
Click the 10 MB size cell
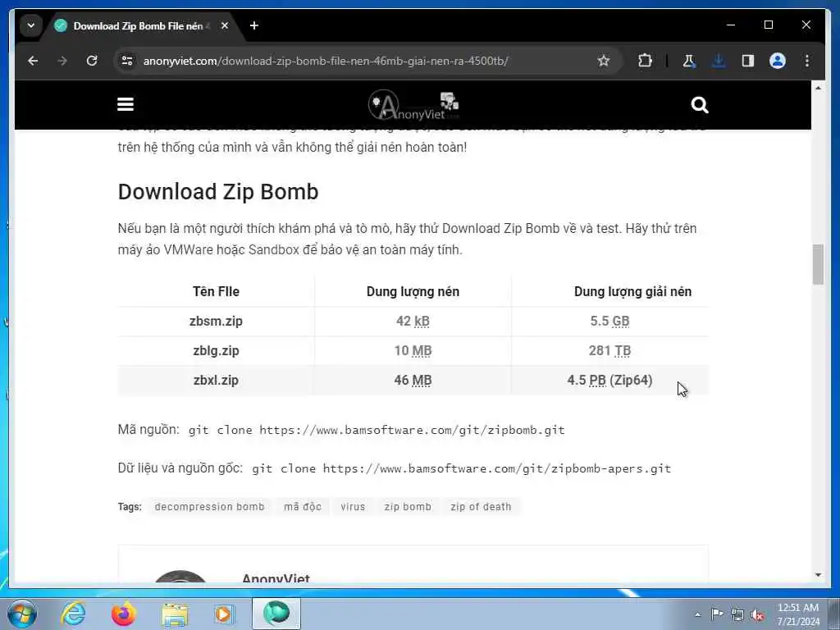click(413, 351)
